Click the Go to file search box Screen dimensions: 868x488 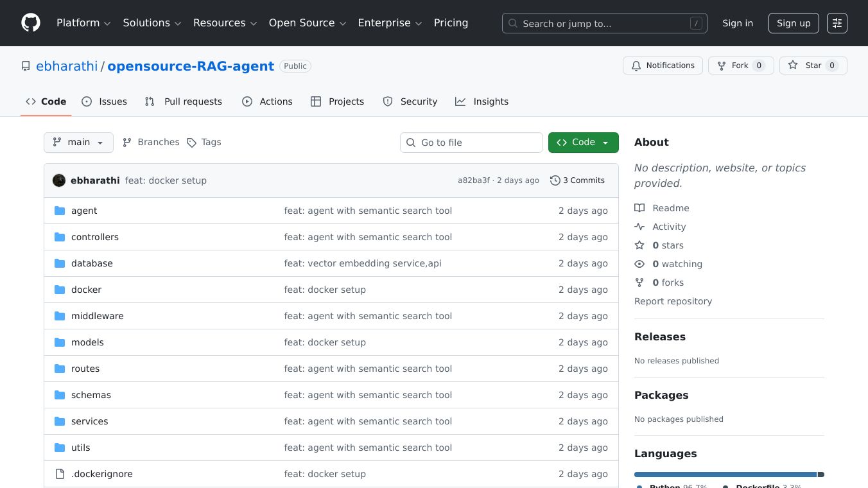coord(471,142)
